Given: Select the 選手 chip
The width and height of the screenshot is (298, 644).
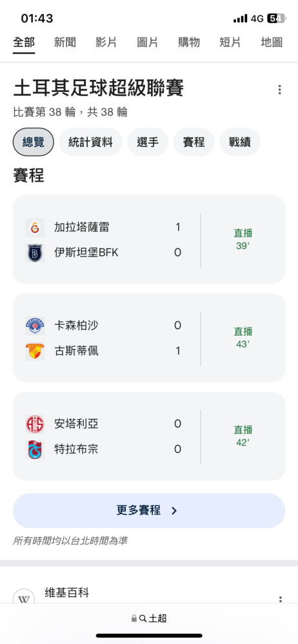Looking at the screenshot, I should [x=148, y=142].
